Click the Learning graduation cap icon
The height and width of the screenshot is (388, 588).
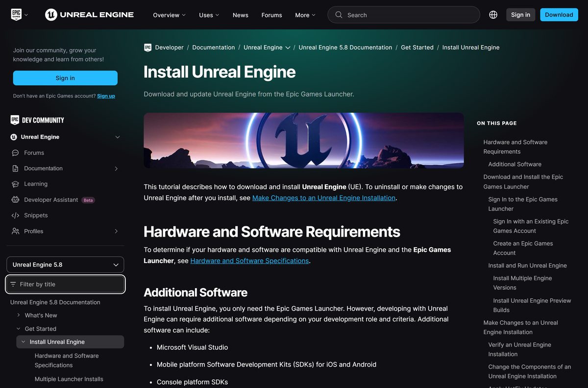(15, 184)
